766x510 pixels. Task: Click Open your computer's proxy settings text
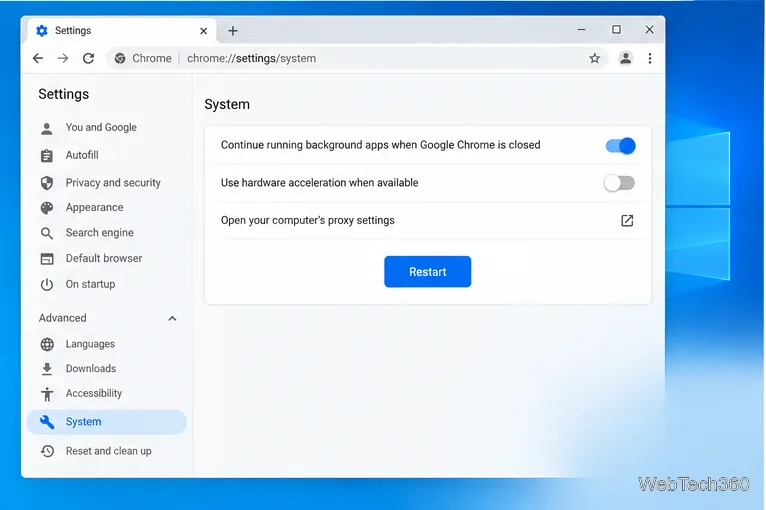point(307,220)
